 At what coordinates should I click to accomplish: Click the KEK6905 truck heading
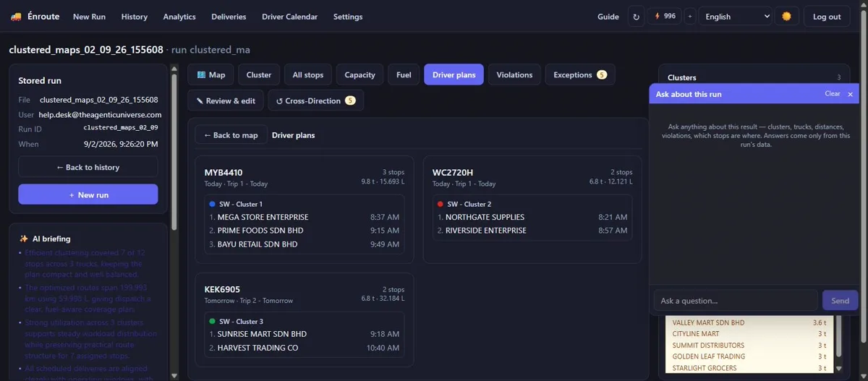click(222, 289)
